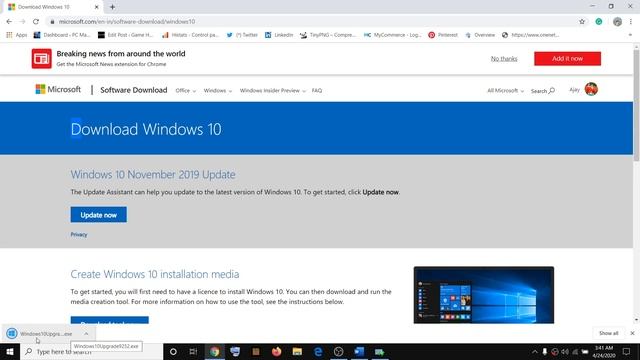The width and height of the screenshot is (640, 360).
Task: Click the microphone icon in system tray
Action: click(x=544, y=352)
